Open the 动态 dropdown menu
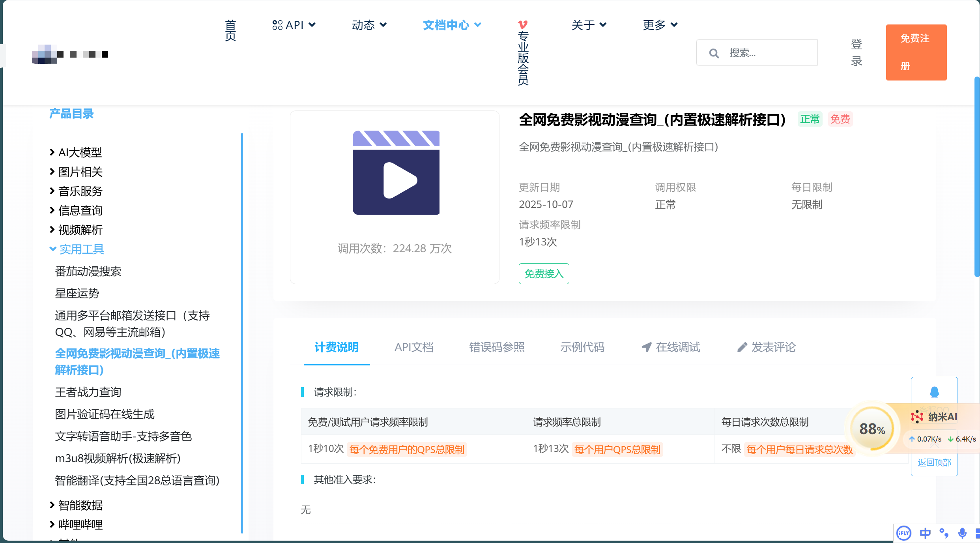Screen dimensions: 980x543 click(x=369, y=25)
